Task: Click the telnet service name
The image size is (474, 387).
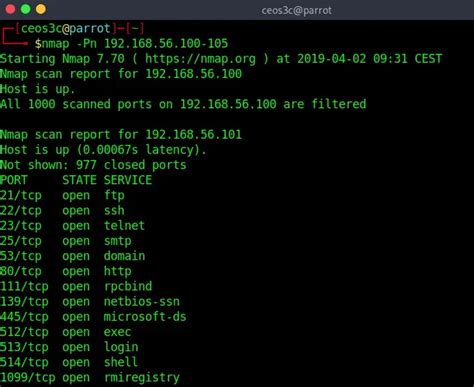Action: tap(124, 226)
